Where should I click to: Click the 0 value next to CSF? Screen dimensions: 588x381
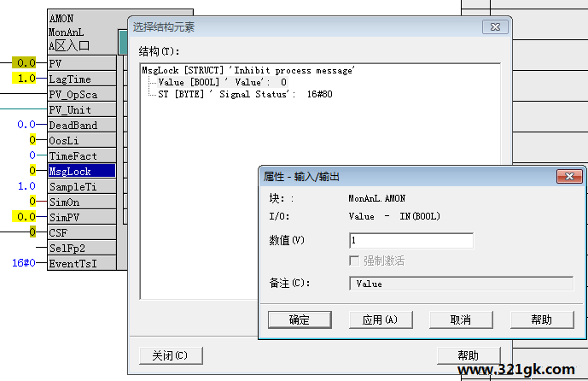click(32, 232)
